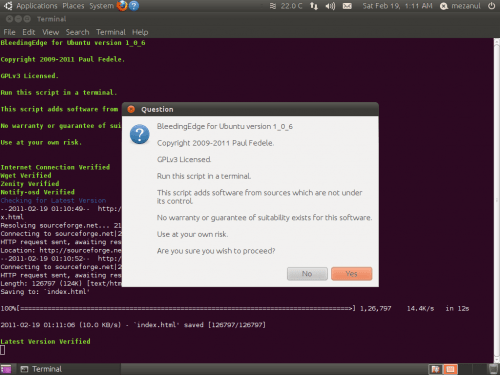Open the Places menu
Viewport: 500px width, 375px height.
[73, 6]
